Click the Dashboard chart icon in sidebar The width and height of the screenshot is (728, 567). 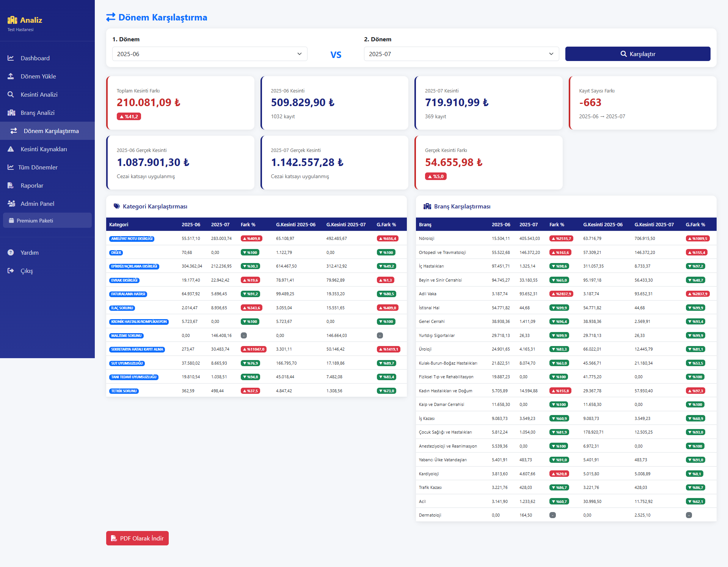point(11,58)
